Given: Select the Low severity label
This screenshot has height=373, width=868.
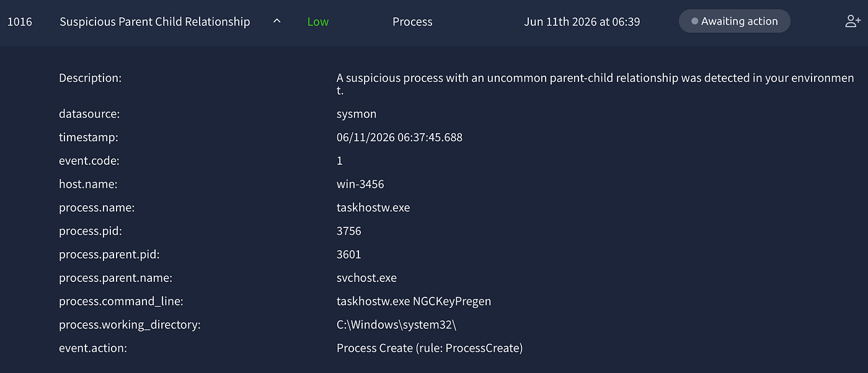Looking at the screenshot, I should (318, 22).
